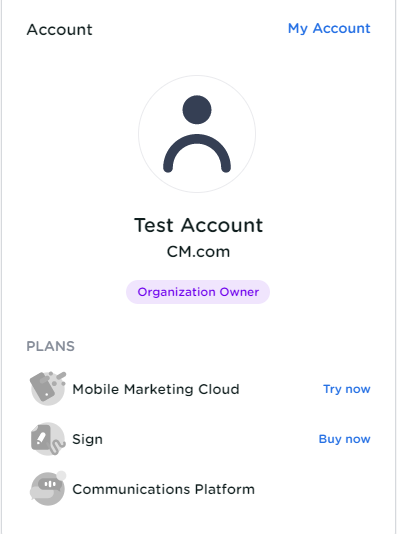397x534 pixels.
Task: Click the shoulders arc of the avatar silhouette
Action: [197, 153]
